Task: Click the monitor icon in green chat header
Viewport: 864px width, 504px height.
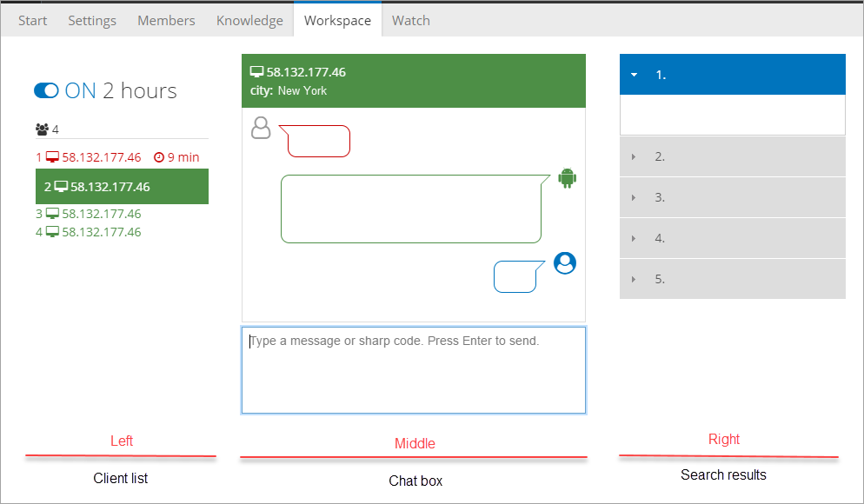Action: click(x=256, y=72)
